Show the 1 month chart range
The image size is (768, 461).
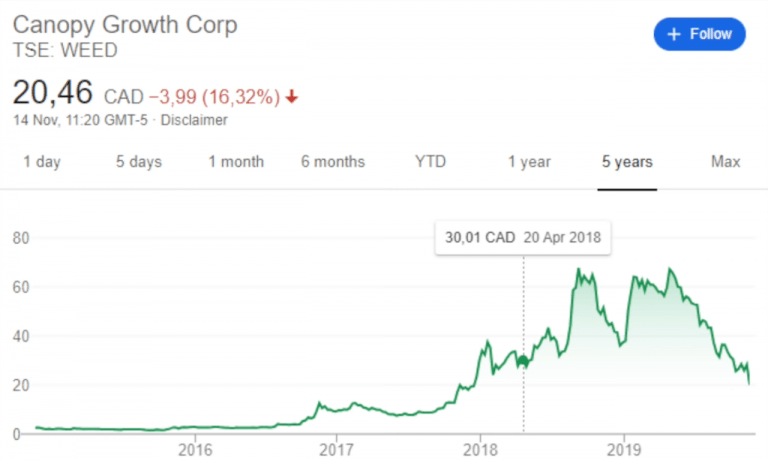(236, 162)
